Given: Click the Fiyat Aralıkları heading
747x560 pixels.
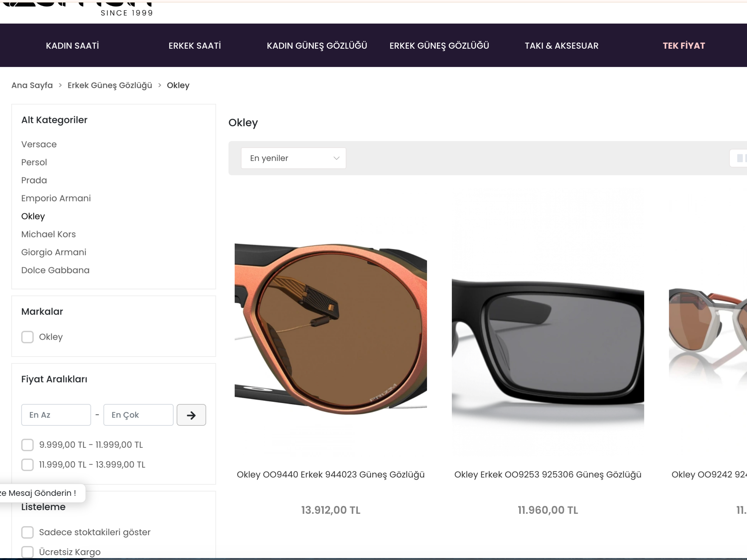Looking at the screenshot, I should [x=54, y=379].
